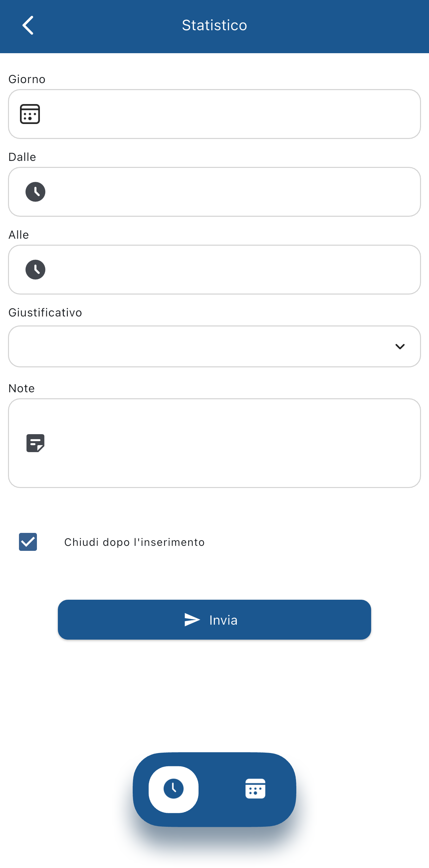Click the calendar icon in Giorno field
This screenshot has height=868, width=429.
click(x=30, y=114)
